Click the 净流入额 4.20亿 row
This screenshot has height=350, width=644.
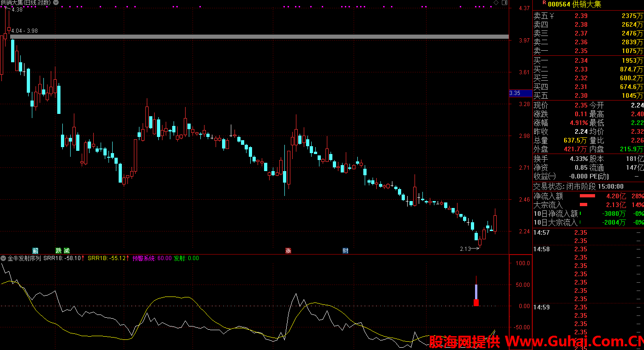tap(588, 196)
